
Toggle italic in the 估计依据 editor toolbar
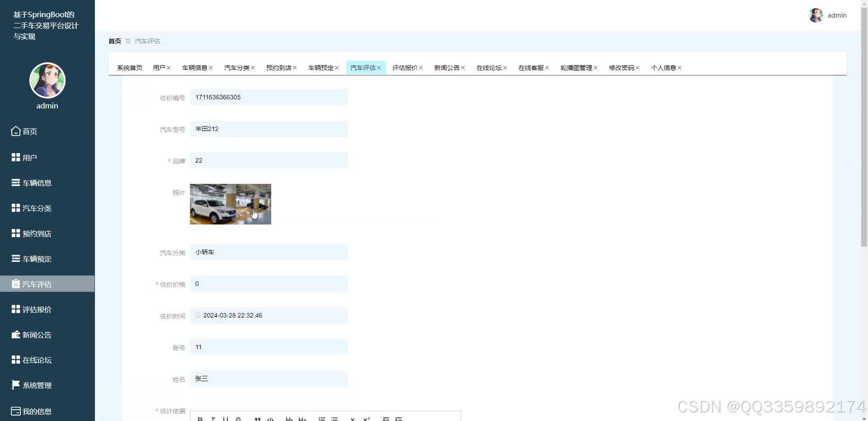(213, 419)
